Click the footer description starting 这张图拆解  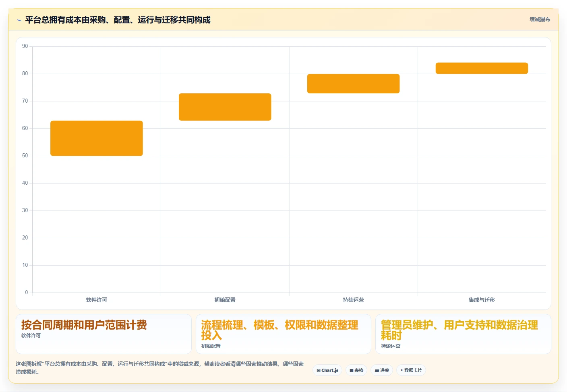point(160,368)
